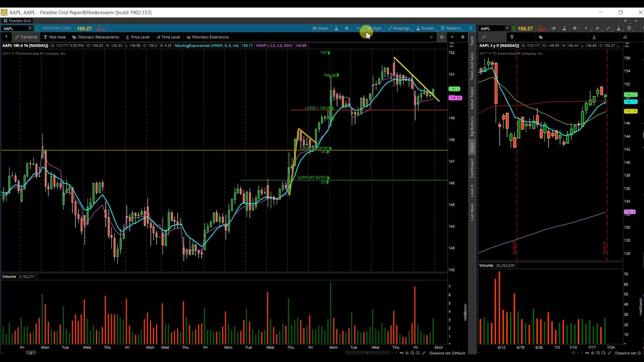Click the AAPL symbol field in right chart
This screenshot has height=362, width=644.
[x=492, y=28]
